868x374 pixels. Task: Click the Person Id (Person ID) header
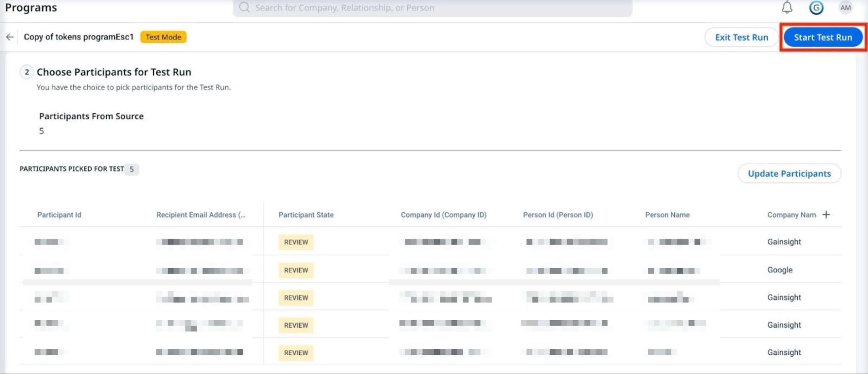tap(558, 215)
